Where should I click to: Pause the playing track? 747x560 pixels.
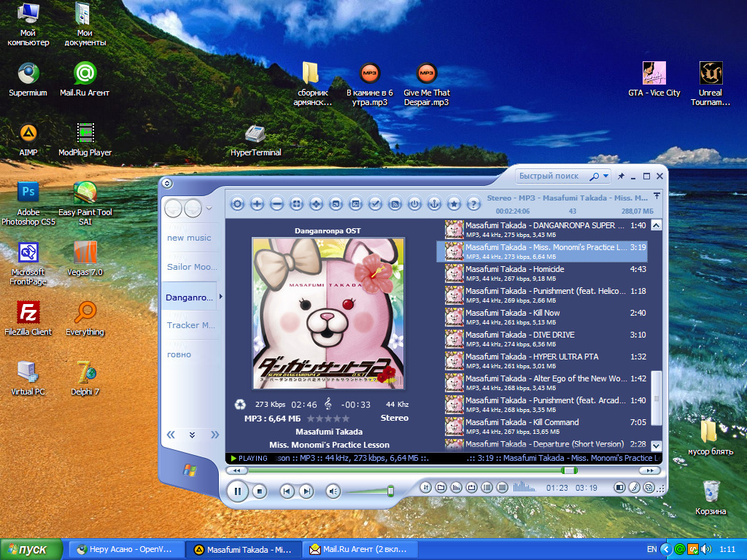click(x=238, y=491)
